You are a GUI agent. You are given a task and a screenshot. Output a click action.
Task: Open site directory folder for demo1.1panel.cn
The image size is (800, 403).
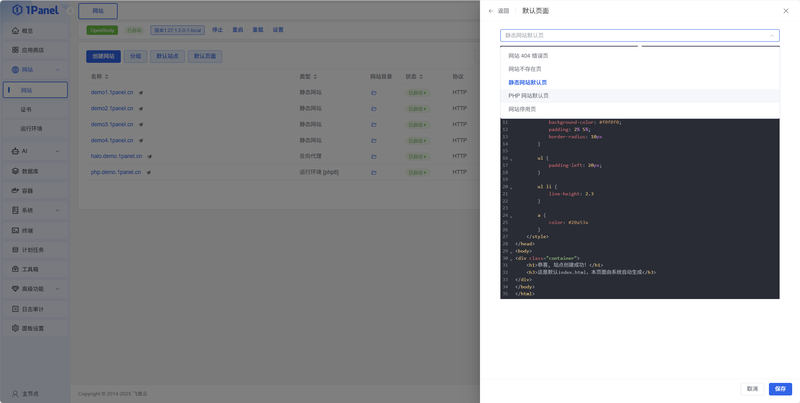(374, 93)
